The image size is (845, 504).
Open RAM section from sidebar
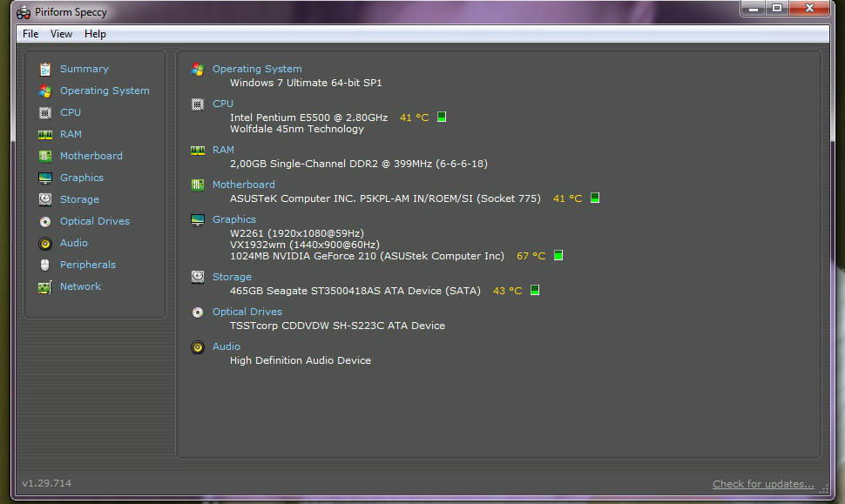pyautogui.click(x=71, y=134)
